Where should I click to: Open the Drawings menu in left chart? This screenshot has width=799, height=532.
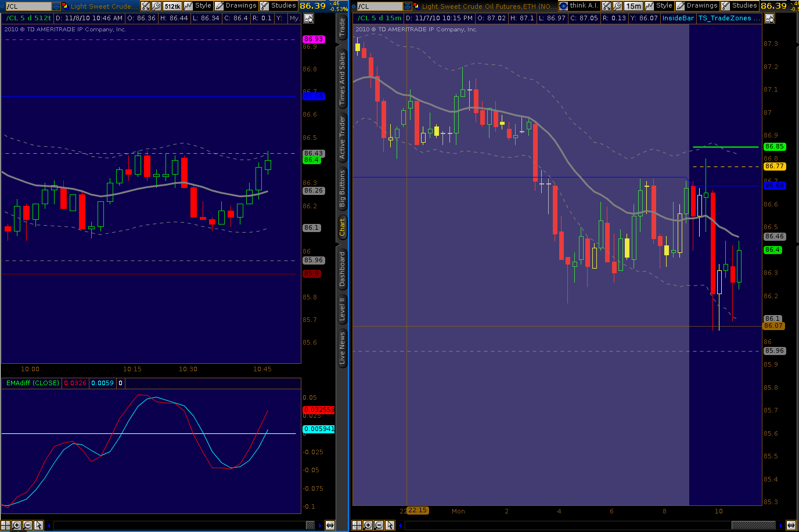click(x=236, y=6)
